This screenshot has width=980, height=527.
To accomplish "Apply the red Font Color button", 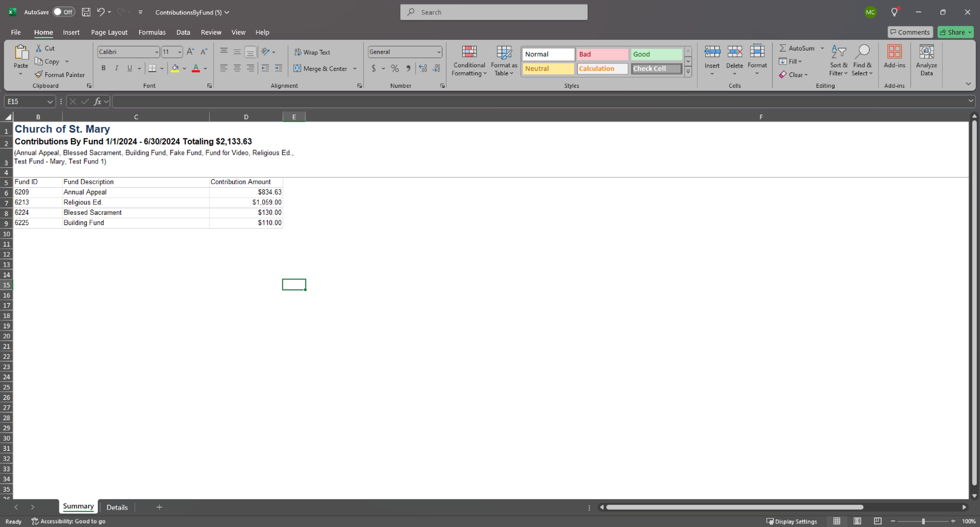I will pos(196,68).
